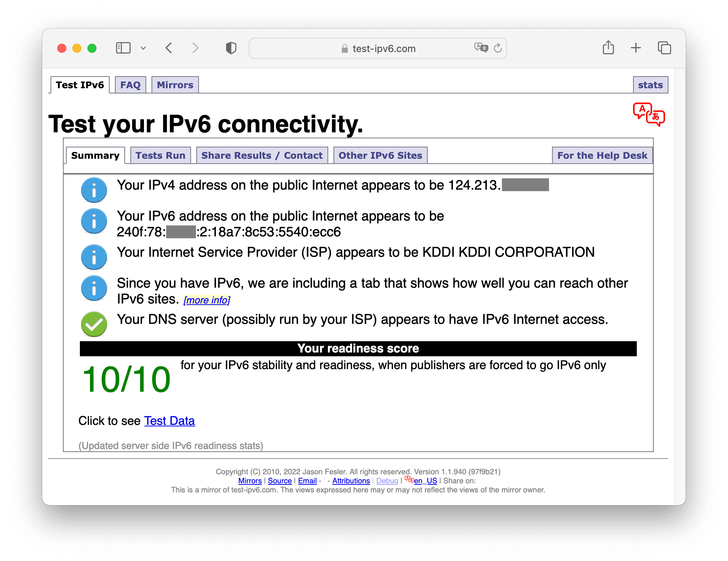Reload the page with refresh icon
Viewport: 728px width, 561px height.
coord(498,48)
